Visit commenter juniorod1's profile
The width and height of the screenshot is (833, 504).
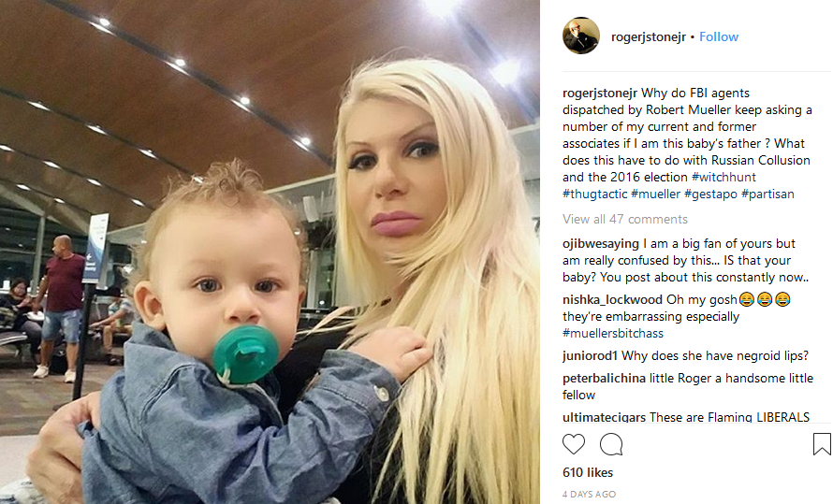coord(590,356)
